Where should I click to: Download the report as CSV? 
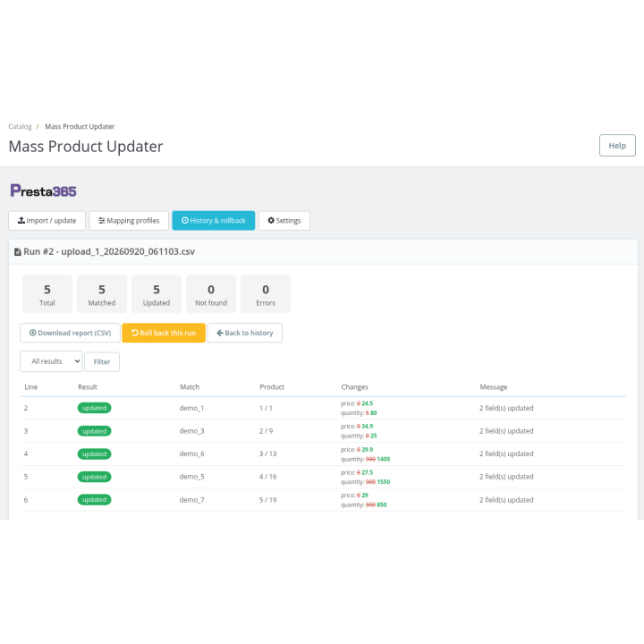70,333
